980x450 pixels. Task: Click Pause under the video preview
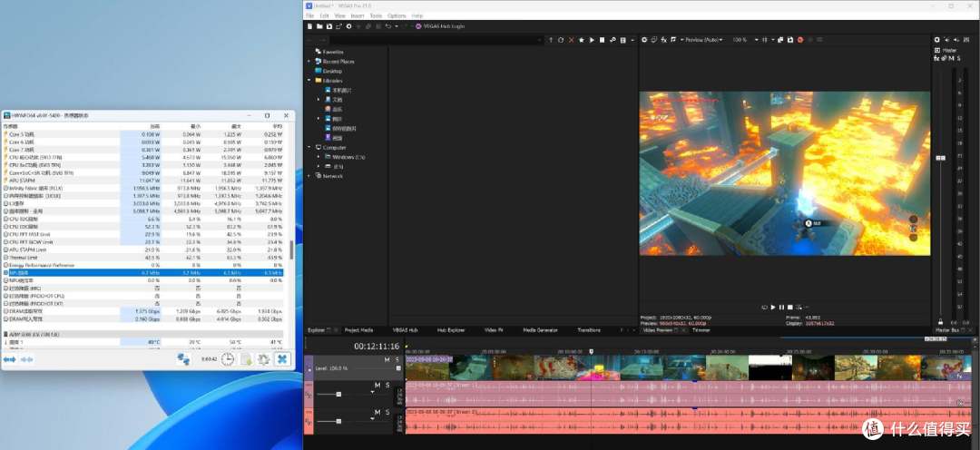(x=781, y=307)
